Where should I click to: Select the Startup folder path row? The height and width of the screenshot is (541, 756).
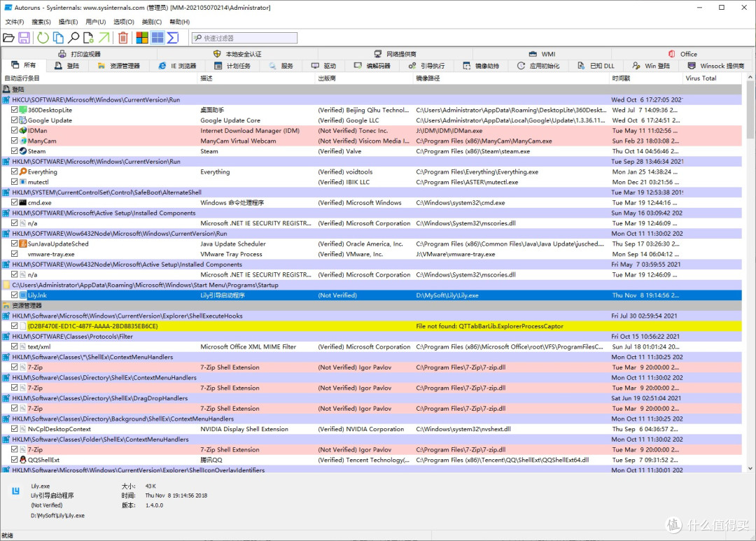(372, 285)
